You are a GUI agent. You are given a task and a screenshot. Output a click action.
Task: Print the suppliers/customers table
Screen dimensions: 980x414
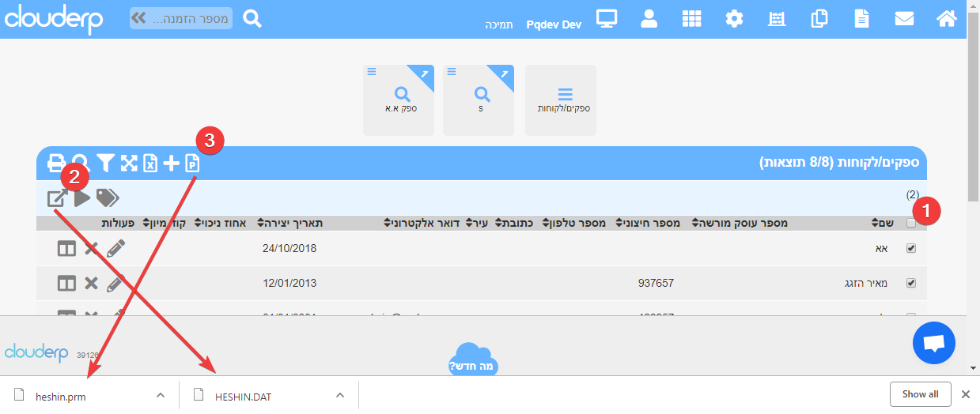[x=56, y=163]
